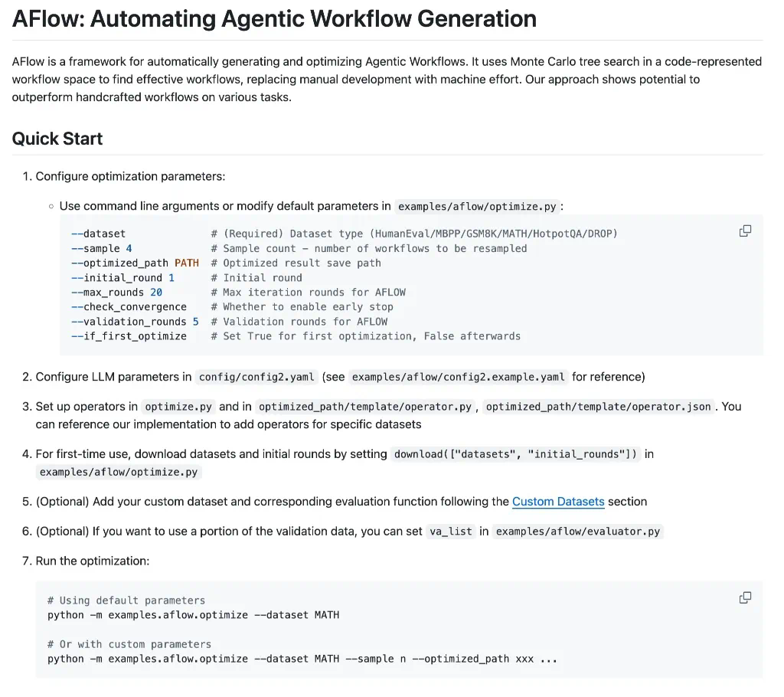Click the examples/aflow/evaluator.py inline code
The width and height of the screenshot is (784, 697).
coord(577,532)
